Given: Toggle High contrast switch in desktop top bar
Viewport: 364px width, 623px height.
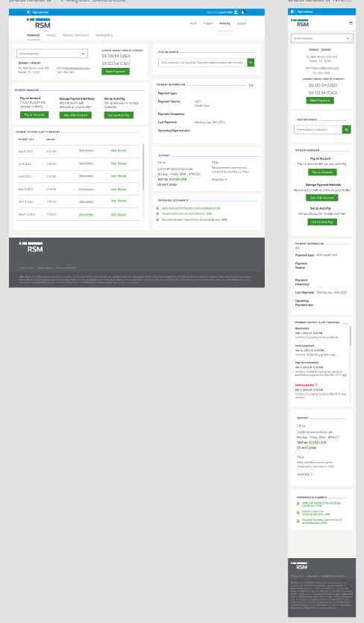Looking at the screenshot, I should click(x=29, y=13).
